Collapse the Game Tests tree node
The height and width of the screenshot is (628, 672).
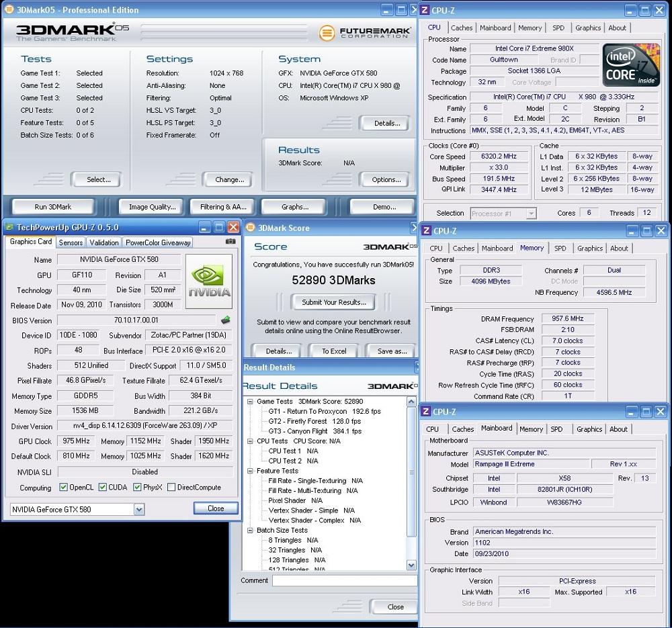click(250, 402)
